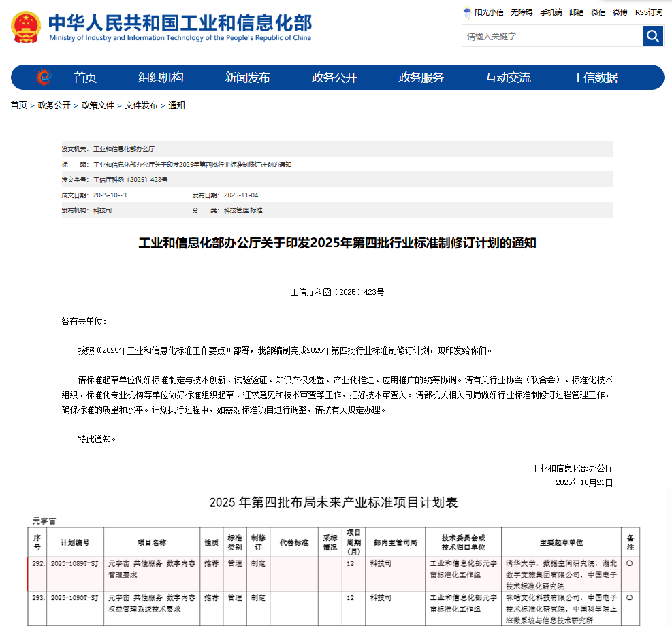Screen dimensions: 672x626
Task: Open the 政务公开 navigation menu
Action: tap(334, 78)
